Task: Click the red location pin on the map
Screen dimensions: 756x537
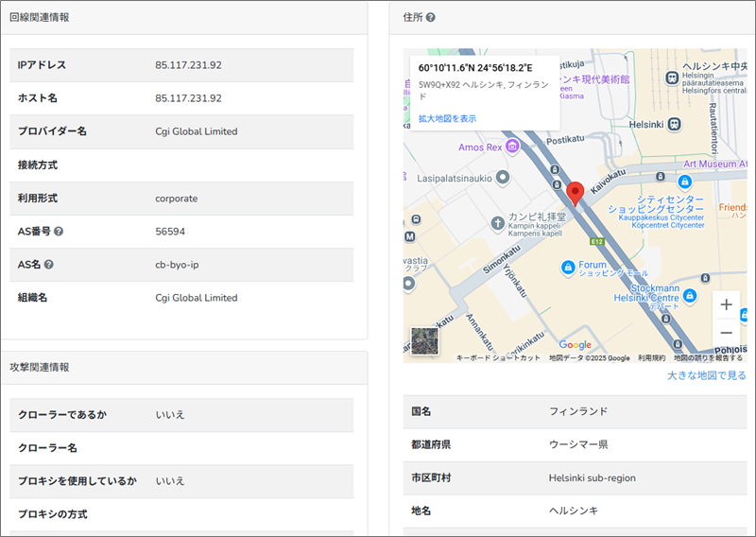Action: pyautogui.click(x=575, y=193)
